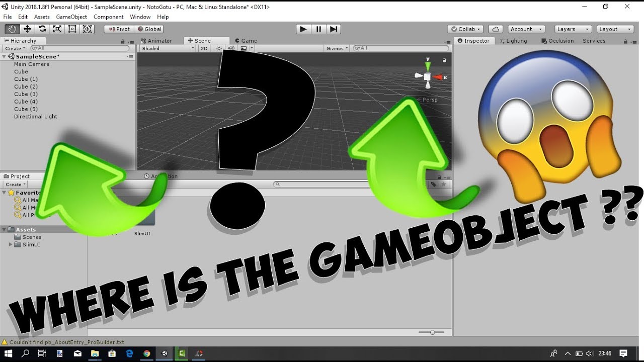This screenshot has width=644, height=362.
Task: Switch to the Services tab
Action: click(594, 41)
